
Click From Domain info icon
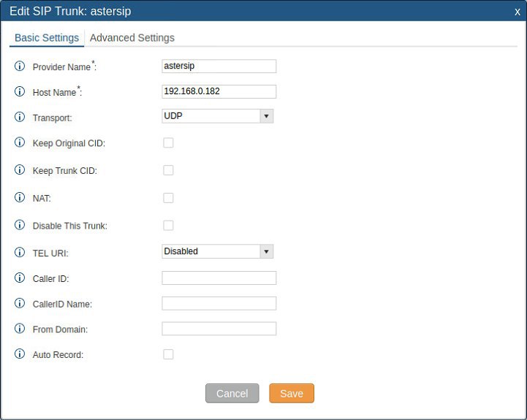coord(20,328)
